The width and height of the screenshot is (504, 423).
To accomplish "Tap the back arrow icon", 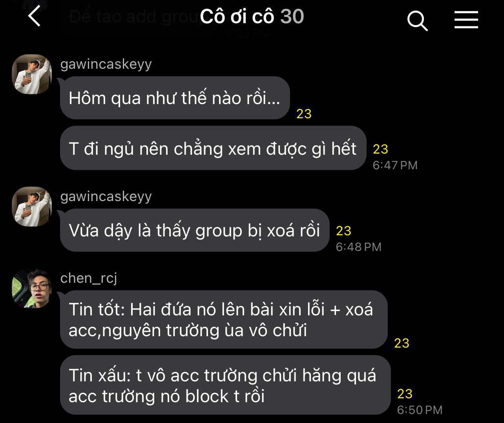I will pyautogui.click(x=35, y=17).
